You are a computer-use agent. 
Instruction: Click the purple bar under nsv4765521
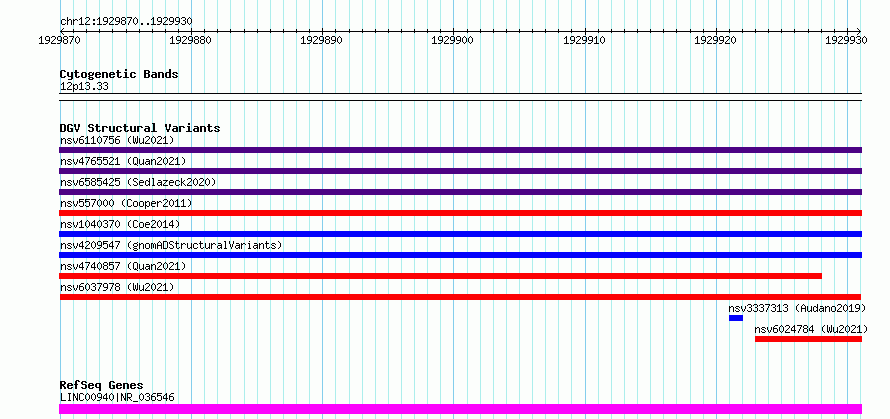pyautogui.click(x=460, y=171)
